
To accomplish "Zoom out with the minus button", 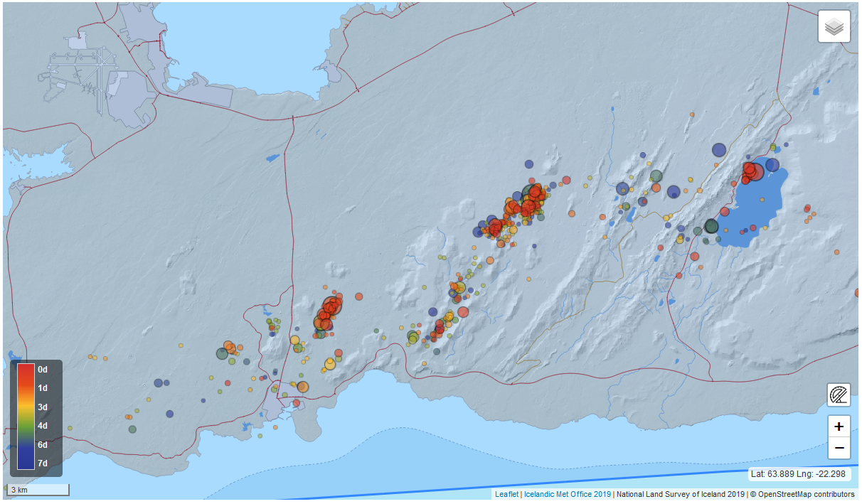I will coord(839,448).
